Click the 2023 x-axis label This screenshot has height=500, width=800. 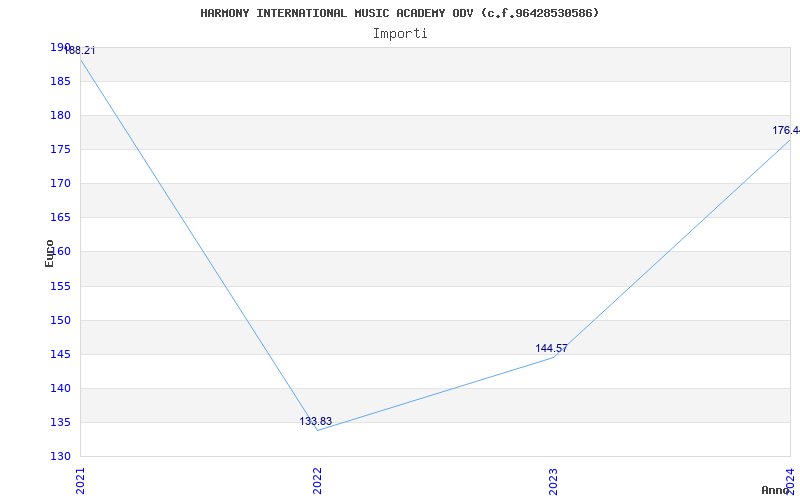[x=554, y=481]
